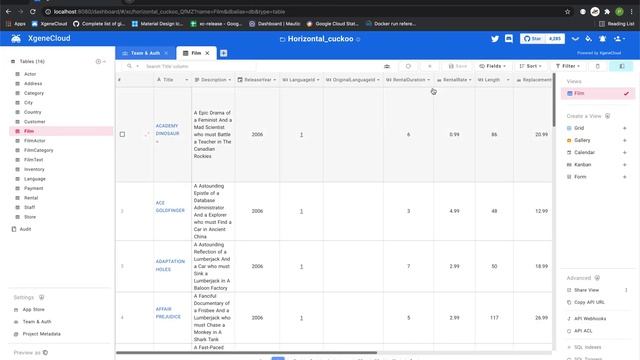640x360 pixels.
Task: Open the Twitter icon in the header
Action: tap(495, 39)
